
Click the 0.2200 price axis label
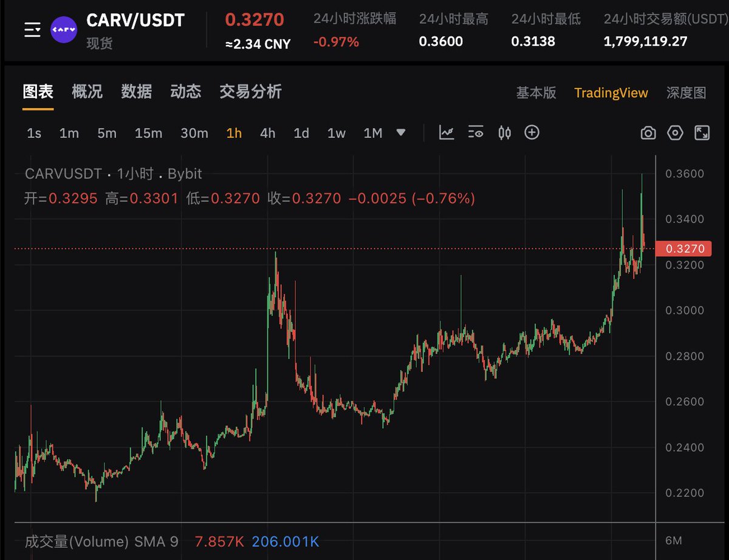coord(685,493)
